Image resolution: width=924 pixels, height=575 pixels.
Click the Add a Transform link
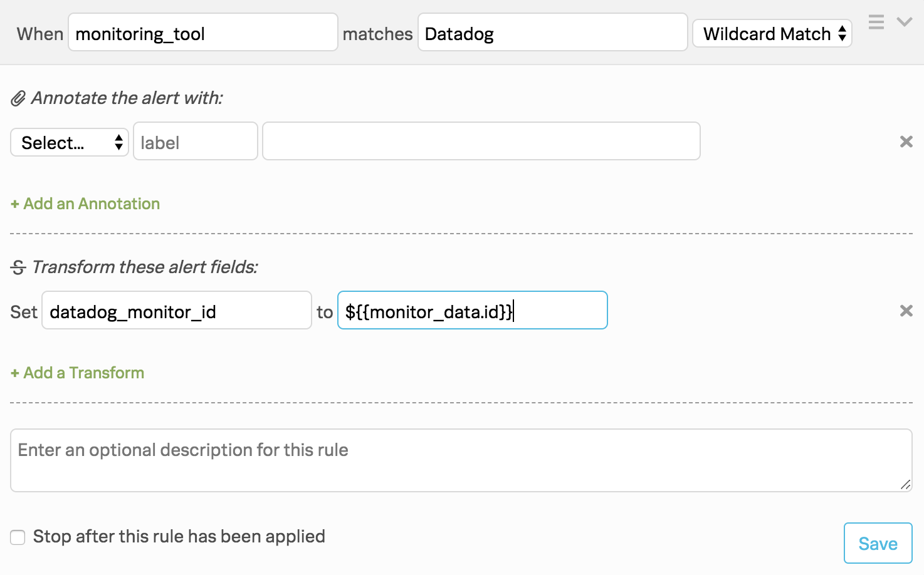coord(77,372)
